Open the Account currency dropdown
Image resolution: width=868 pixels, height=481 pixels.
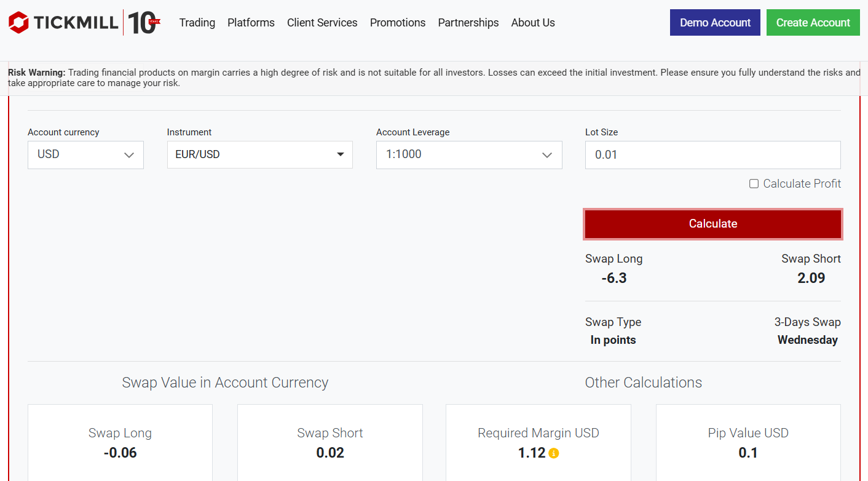click(85, 155)
